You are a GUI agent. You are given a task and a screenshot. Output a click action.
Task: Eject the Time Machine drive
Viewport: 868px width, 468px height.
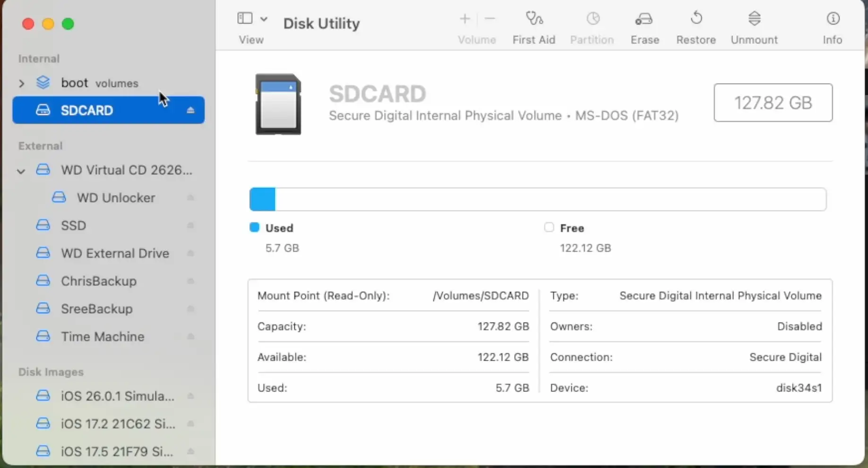coord(190,337)
